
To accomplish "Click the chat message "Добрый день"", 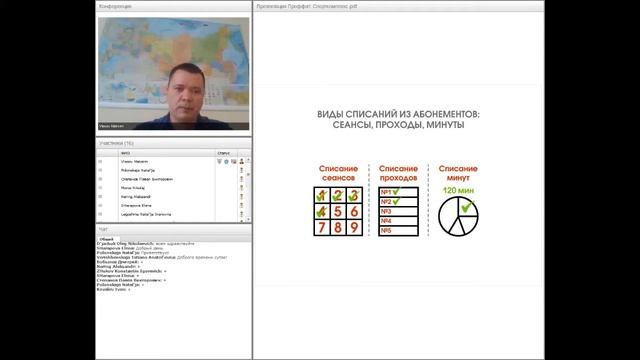I will [130, 248].
